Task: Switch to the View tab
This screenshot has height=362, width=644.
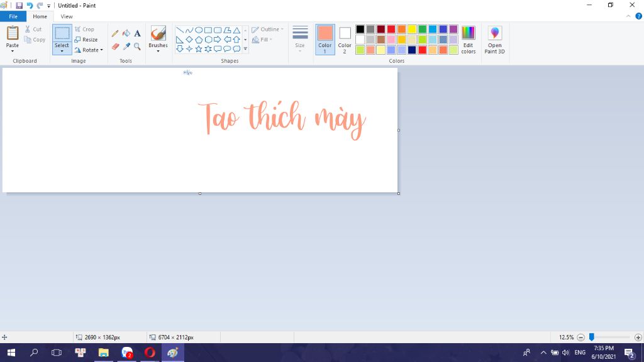Action: [67, 16]
